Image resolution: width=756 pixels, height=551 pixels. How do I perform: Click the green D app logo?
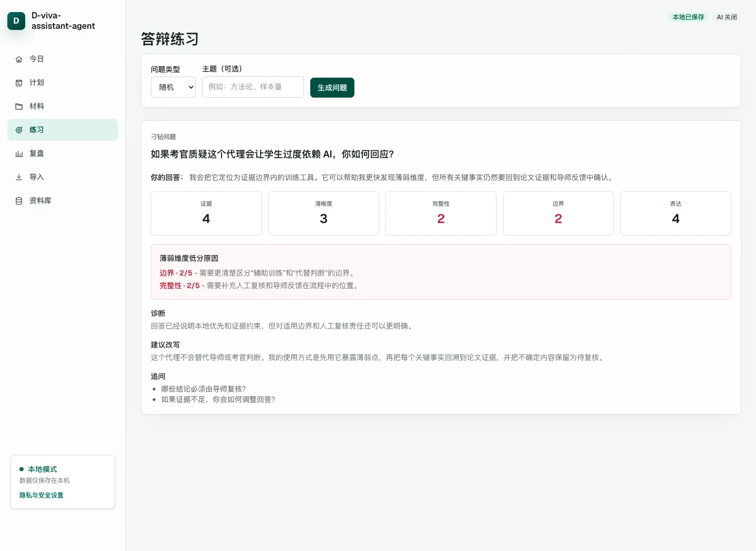click(16, 21)
